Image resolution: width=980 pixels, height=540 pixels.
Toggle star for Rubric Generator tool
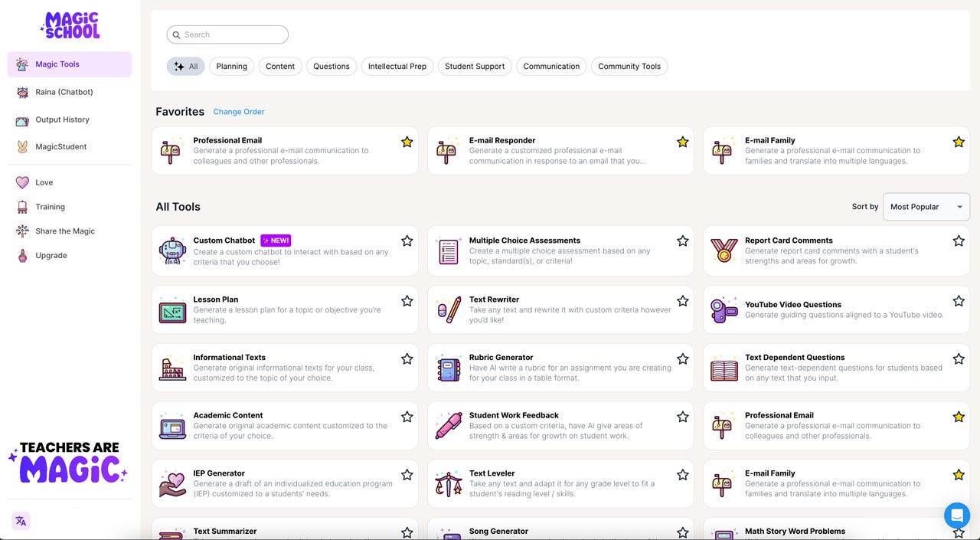click(683, 358)
